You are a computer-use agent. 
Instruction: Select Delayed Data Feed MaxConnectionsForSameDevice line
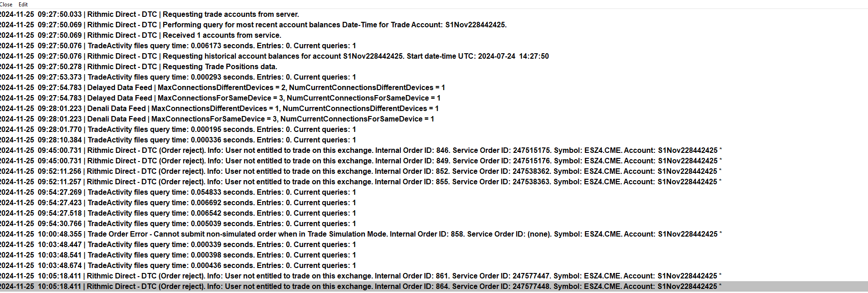227,98
